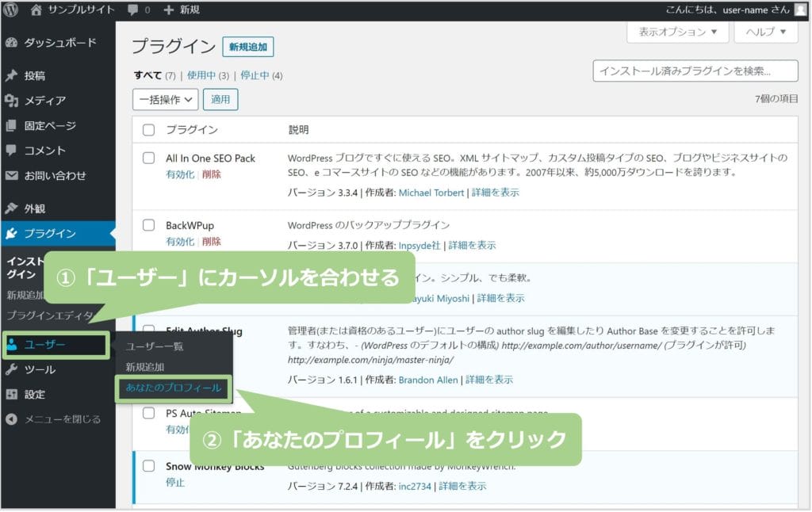Expand the 表示オプション panel

coord(677,32)
